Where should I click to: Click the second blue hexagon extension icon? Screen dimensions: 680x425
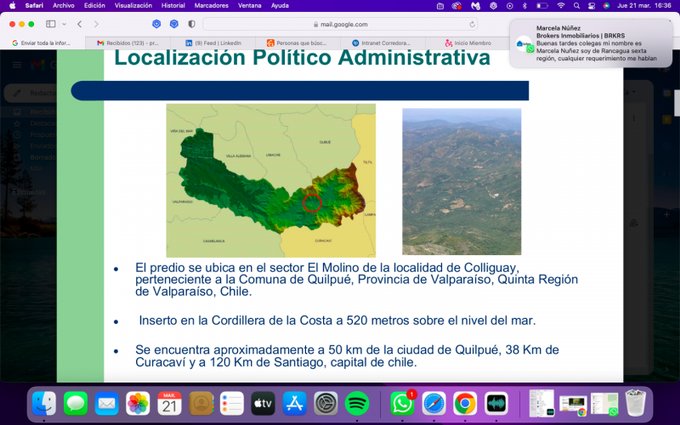(x=174, y=24)
